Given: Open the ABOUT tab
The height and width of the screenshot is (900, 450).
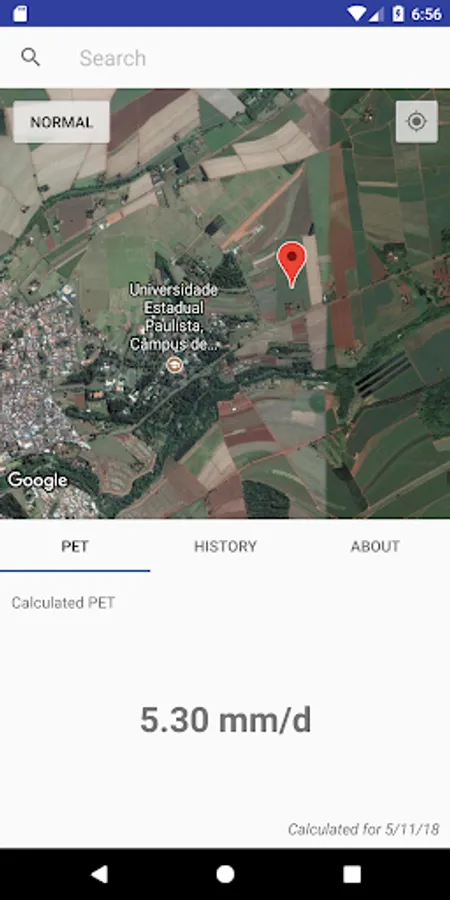Looking at the screenshot, I should point(375,546).
